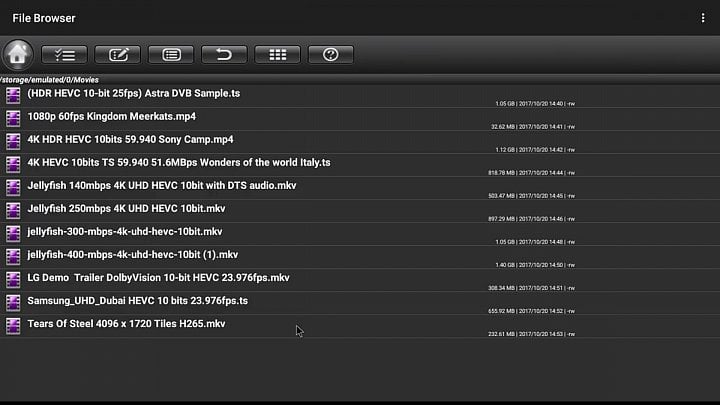The height and width of the screenshot is (405, 720).
Task: Click 232.61 MB details of Tears Of Steel
Action: pyautogui.click(x=531, y=334)
